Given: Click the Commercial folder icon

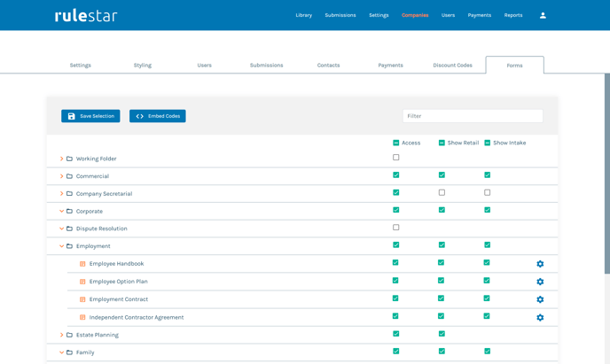Looking at the screenshot, I should click(70, 176).
